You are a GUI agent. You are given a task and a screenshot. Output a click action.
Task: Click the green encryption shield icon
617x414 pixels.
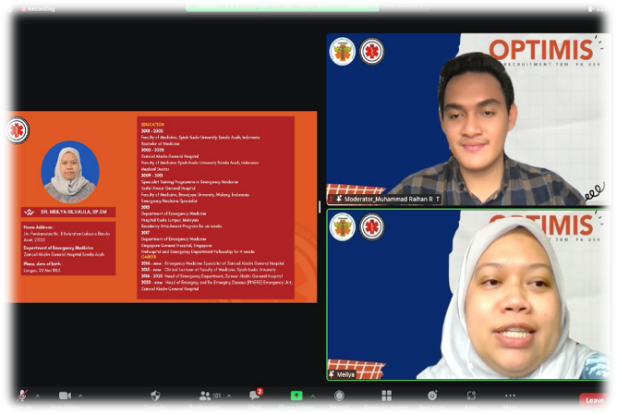tap(9, 8)
